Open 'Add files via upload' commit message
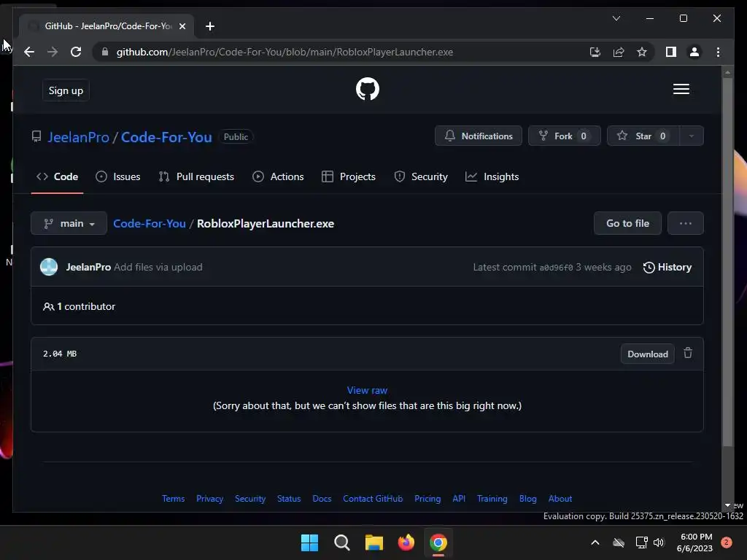747x560 pixels. [x=158, y=267]
